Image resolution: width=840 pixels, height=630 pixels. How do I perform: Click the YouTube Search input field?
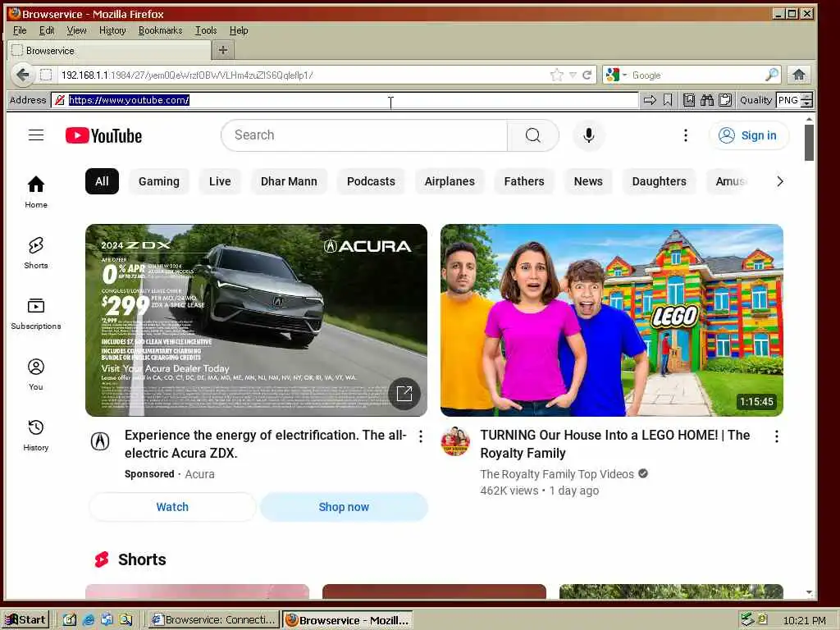pos(364,135)
